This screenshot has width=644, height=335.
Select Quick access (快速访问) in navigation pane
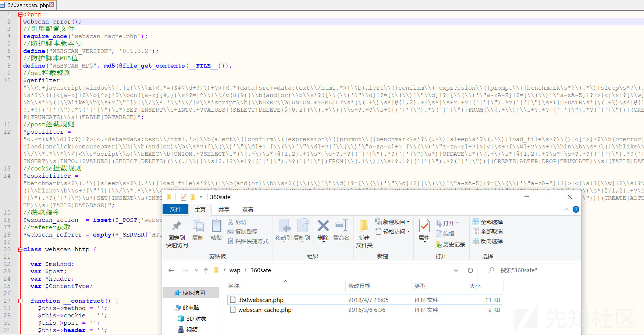(191, 293)
